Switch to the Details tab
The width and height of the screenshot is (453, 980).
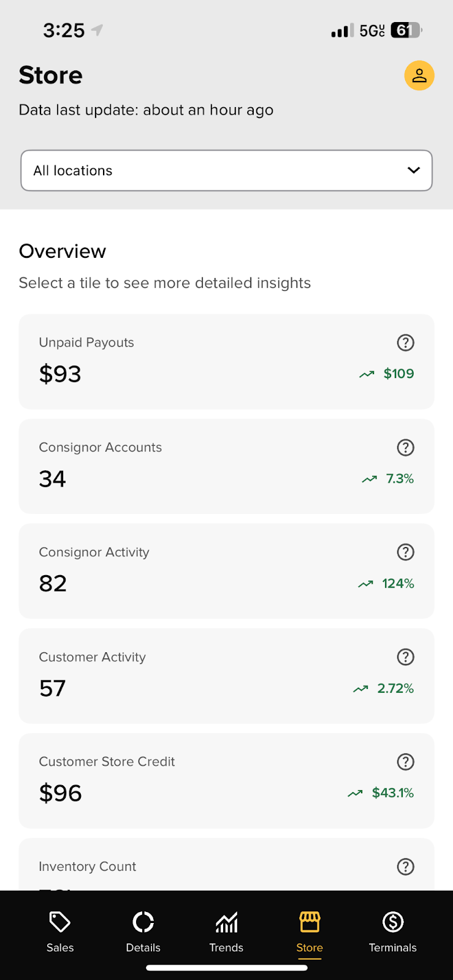pos(143,932)
